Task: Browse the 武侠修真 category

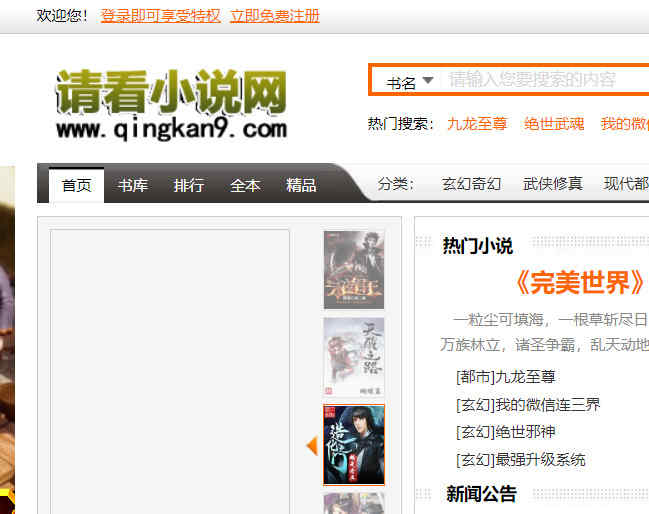Action: (x=553, y=184)
